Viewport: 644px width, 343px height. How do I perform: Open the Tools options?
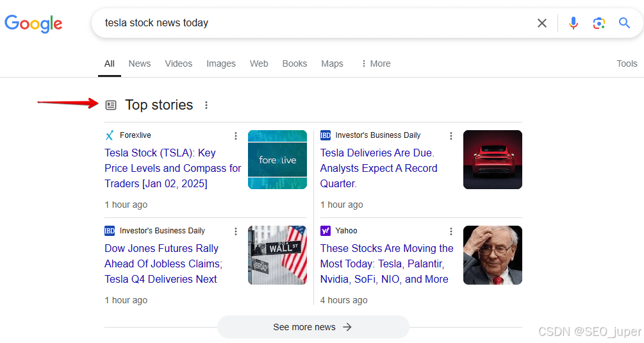[627, 63]
